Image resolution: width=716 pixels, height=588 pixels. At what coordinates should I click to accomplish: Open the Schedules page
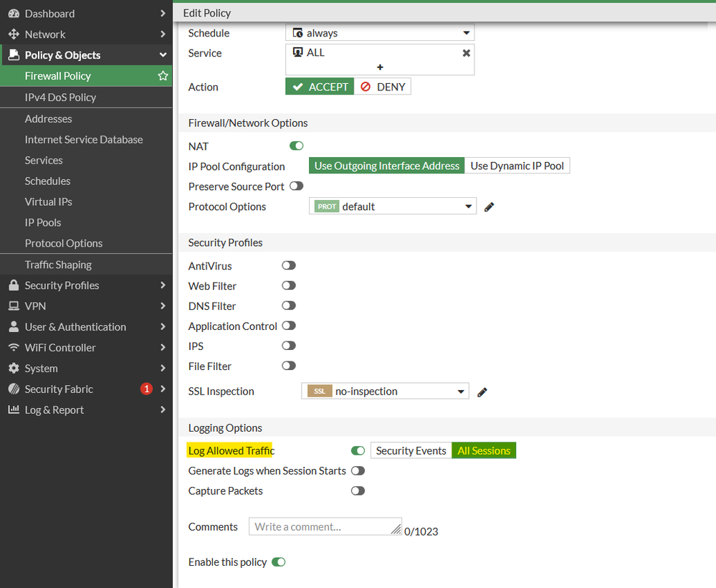(x=86, y=181)
